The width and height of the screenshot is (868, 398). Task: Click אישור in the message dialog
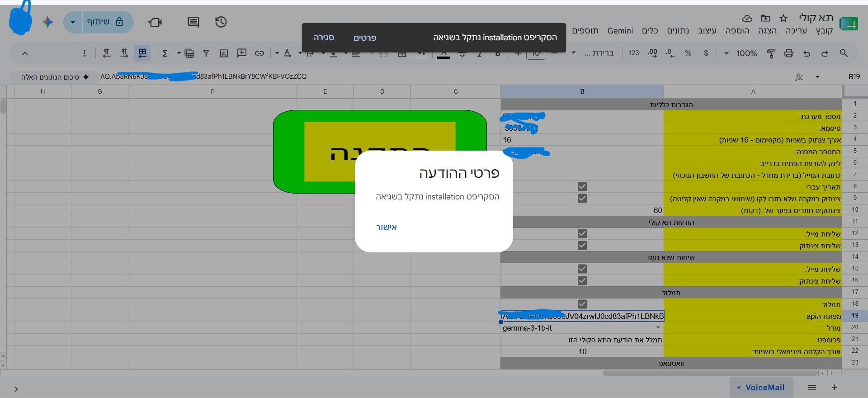tap(387, 227)
